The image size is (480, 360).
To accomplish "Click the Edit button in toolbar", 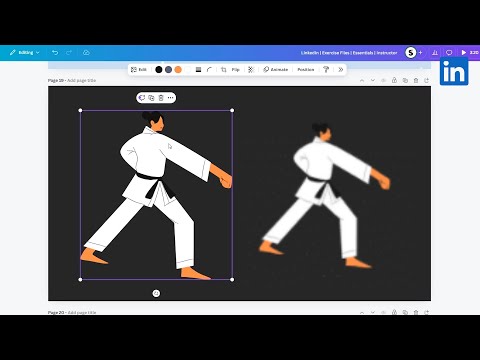I will [139, 69].
